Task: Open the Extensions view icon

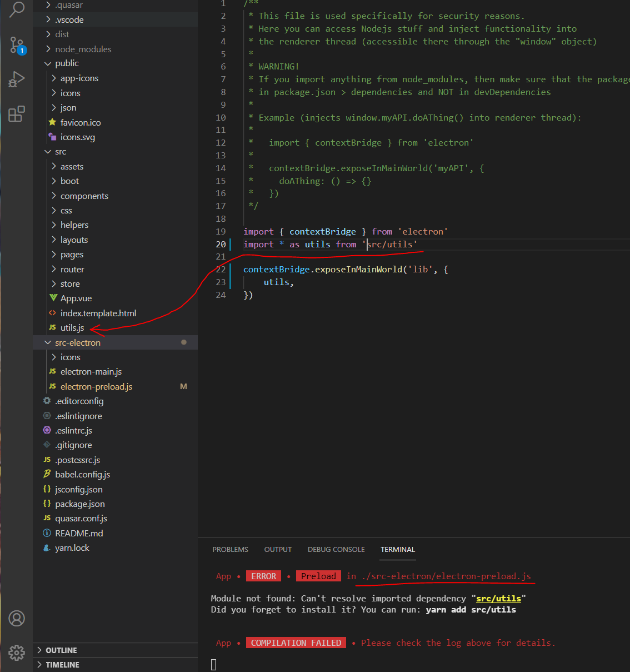Action: (x=17, y=113)
